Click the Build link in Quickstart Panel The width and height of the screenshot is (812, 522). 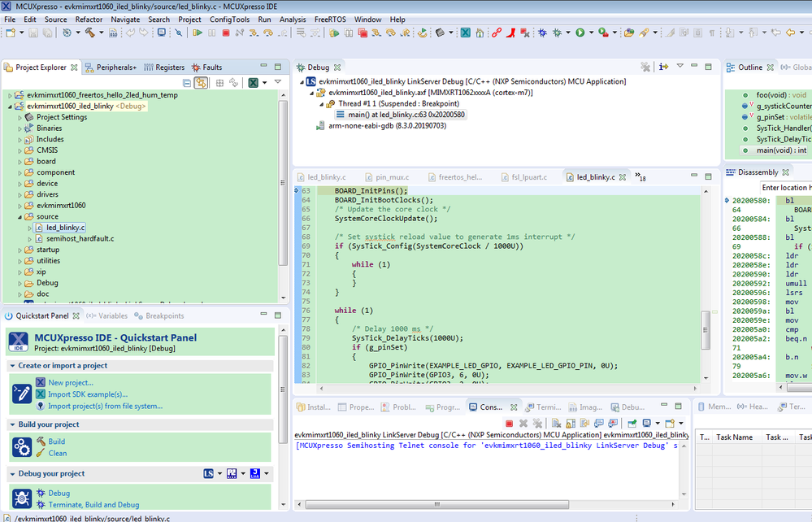pos(56,442)
